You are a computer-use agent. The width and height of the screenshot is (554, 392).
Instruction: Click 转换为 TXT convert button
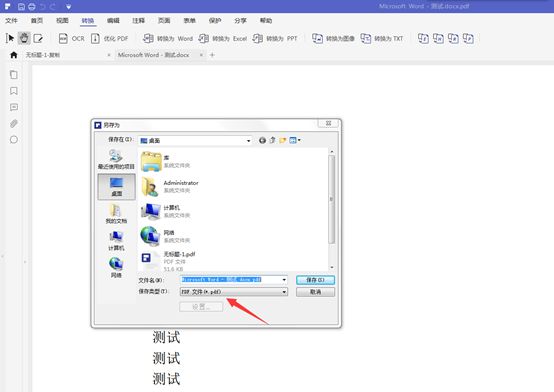tap(382, 39)
